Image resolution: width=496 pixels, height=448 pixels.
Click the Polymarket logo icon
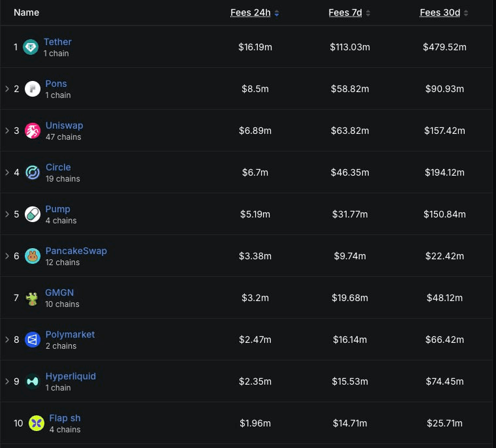pos(33,340)
